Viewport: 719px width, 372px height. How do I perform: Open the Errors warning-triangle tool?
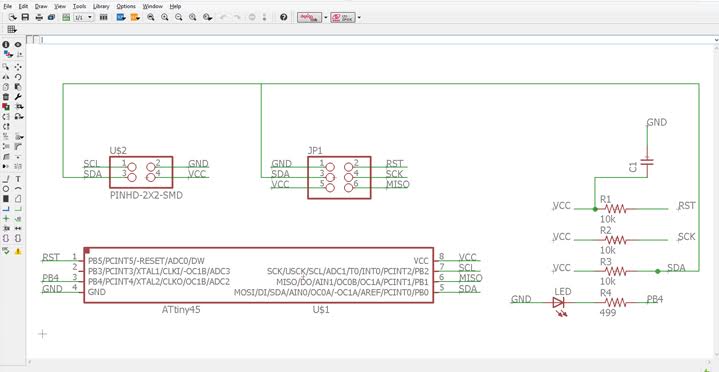(18, 251)
